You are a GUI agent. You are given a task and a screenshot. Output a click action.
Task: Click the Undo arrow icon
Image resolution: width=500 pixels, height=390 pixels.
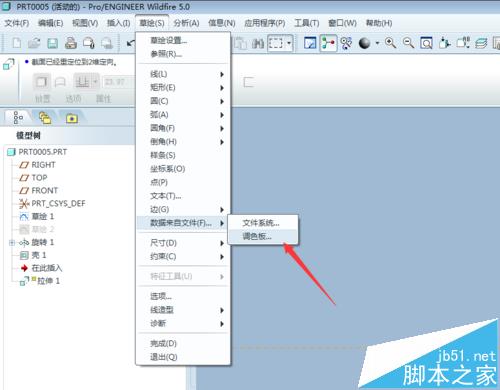pos(131,43)
